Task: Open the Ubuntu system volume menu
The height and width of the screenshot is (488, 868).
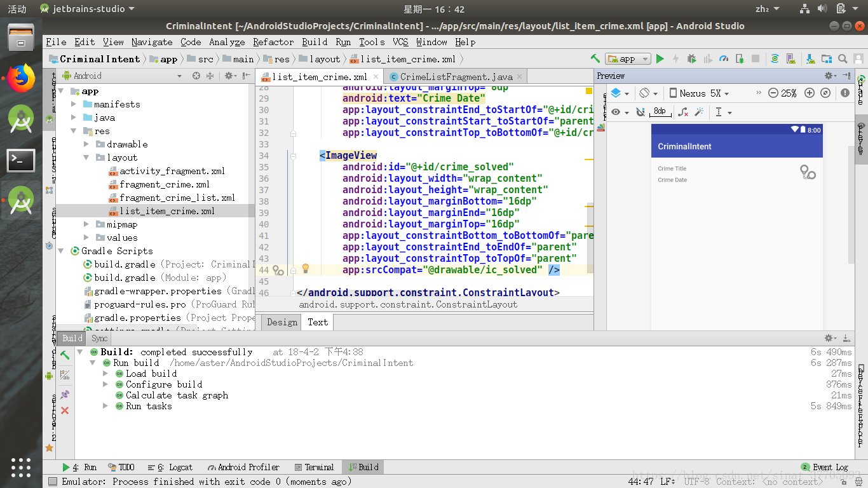Action: (x=823, y=9)
